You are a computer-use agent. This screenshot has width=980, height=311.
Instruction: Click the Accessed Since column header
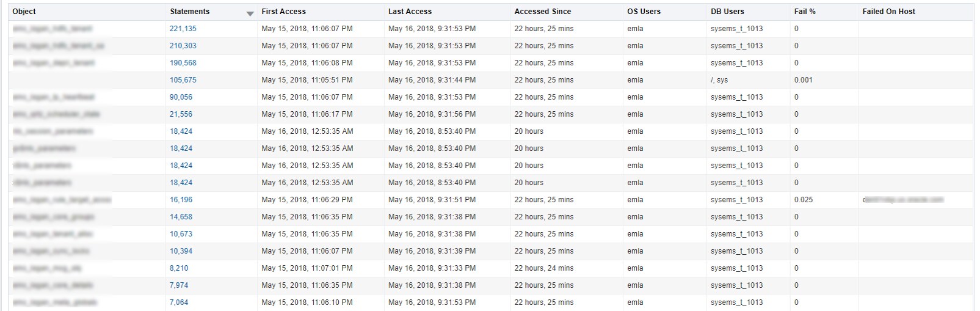542,12
